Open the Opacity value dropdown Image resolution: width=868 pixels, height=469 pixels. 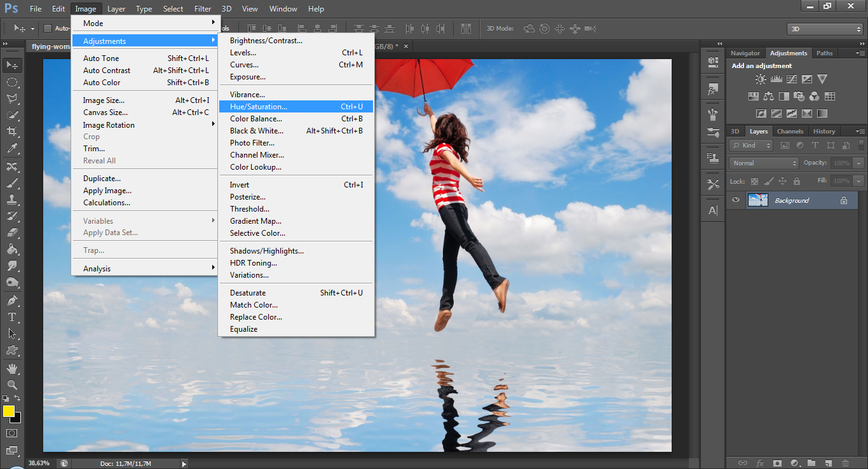(x=859, y=163)
